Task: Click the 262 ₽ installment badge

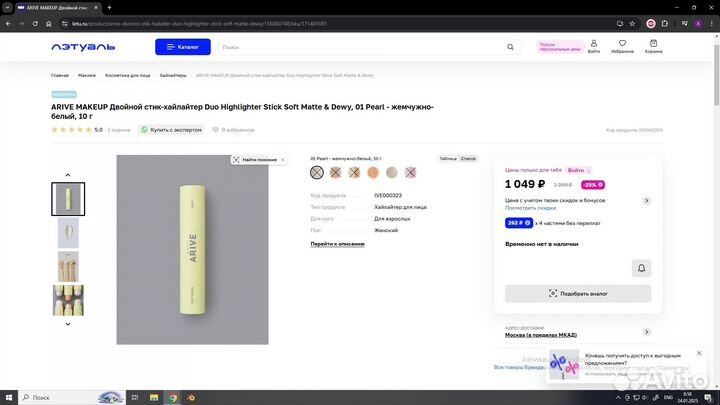Action: coord(519,223)
